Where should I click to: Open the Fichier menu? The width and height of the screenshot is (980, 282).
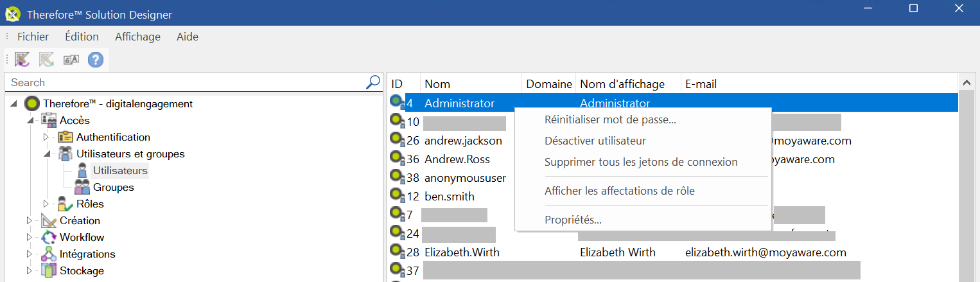[33, 37]
